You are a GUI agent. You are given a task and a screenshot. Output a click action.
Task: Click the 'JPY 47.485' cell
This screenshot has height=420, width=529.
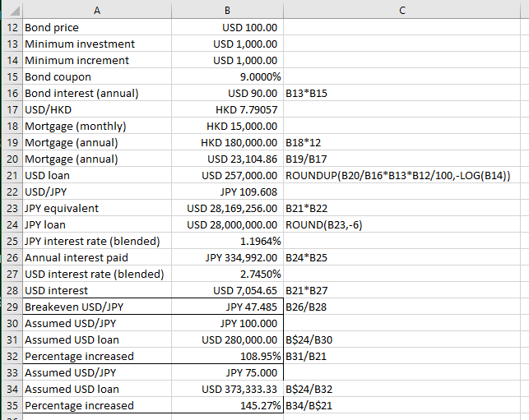pos(227,307)
